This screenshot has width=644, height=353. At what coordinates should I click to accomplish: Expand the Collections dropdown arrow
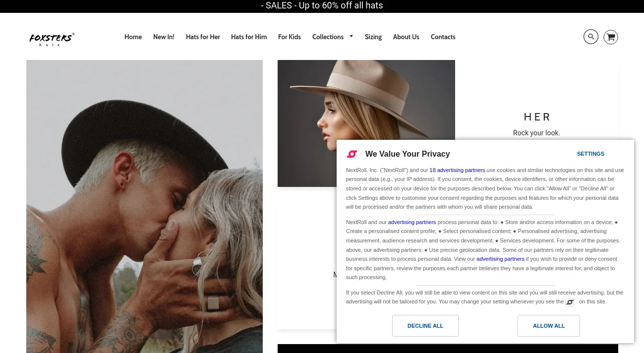point(351,36)
